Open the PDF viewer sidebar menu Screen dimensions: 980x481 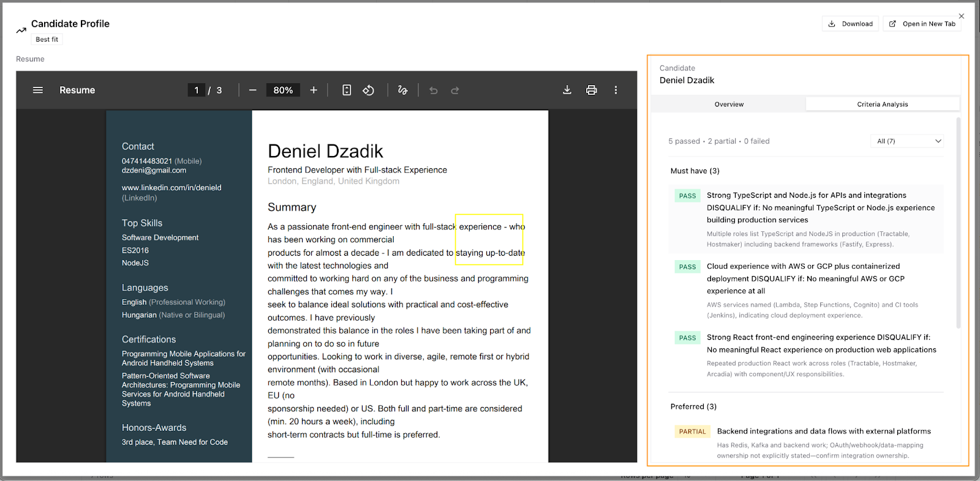pyautogui.click(x=38, y=90)
